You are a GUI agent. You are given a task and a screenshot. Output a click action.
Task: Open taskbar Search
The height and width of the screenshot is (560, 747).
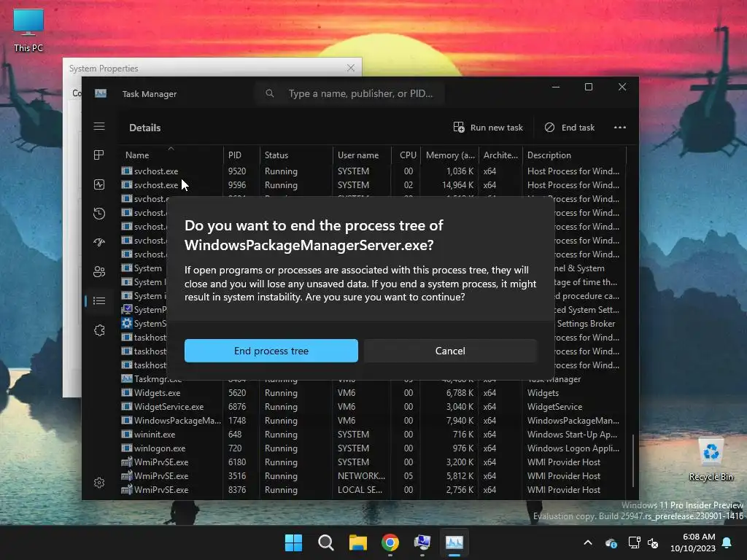[326, 542]
